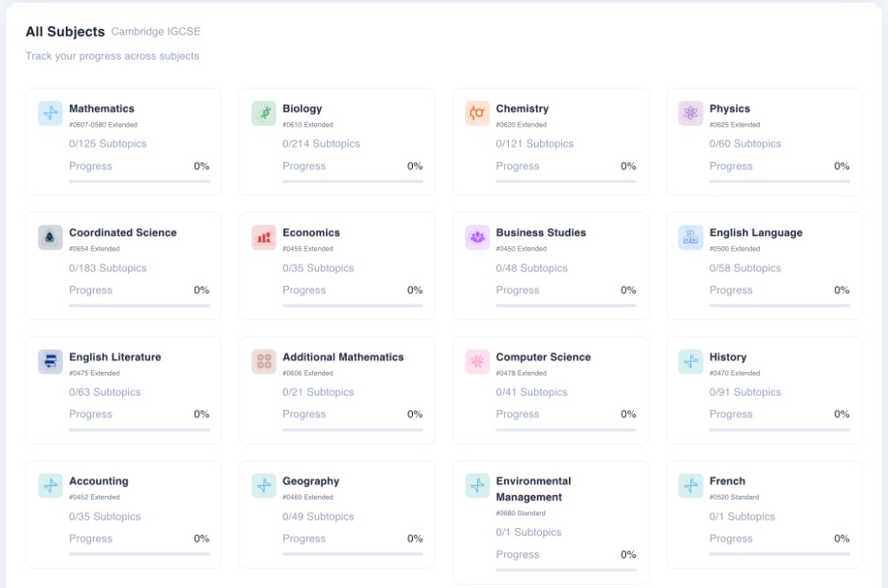Click the Physics molecule icon
Image resolution: width=888 pixels, height=588 pixels.
[689, 113]
